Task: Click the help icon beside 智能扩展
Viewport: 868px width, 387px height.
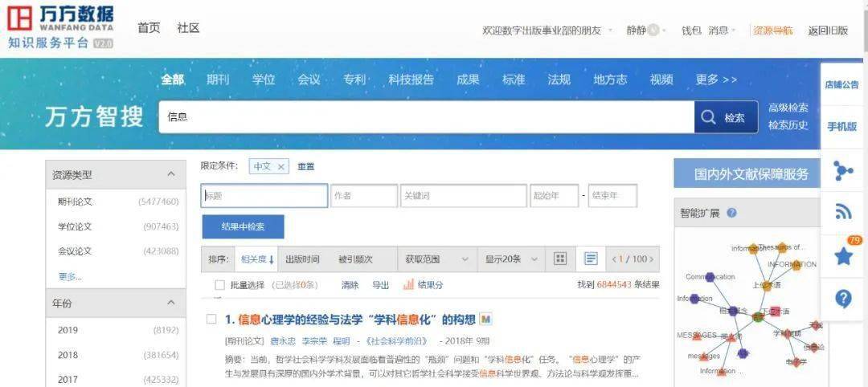Action: click(731, 213)
